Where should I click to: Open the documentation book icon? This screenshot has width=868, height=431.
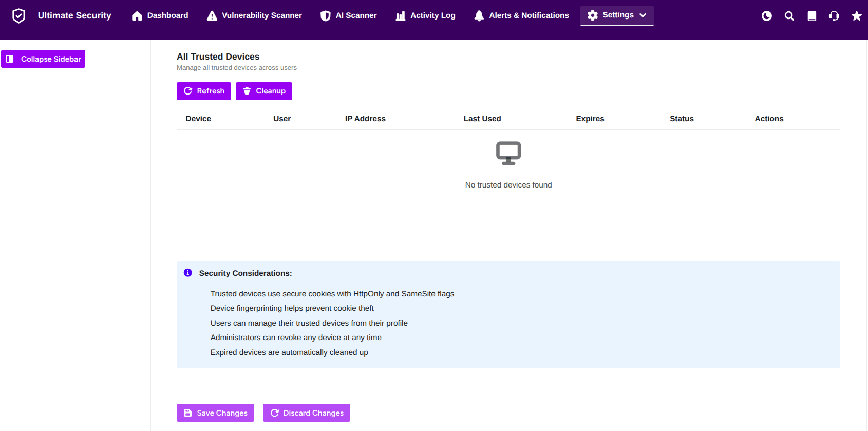click(812, 16)
